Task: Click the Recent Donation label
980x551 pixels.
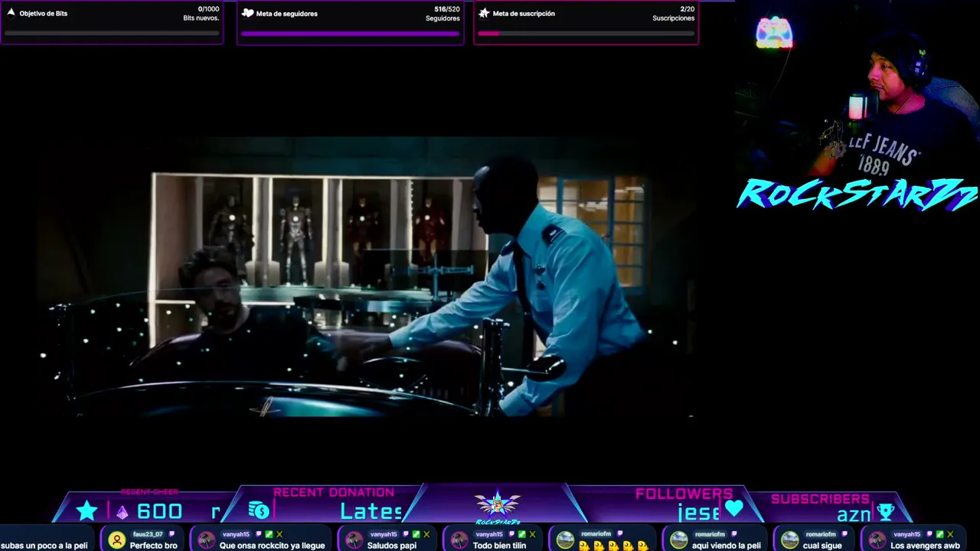Action: 334,492
